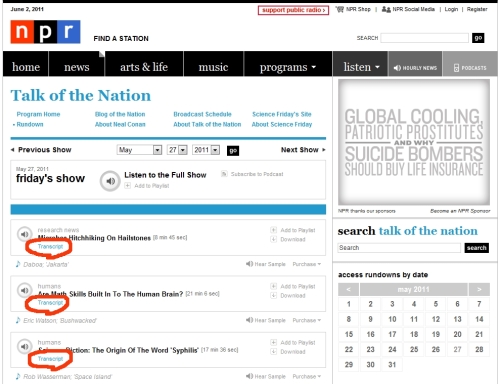The image size is (500, 384).
Task: Click download icon for Math Skills story
Action: (273, 295)
